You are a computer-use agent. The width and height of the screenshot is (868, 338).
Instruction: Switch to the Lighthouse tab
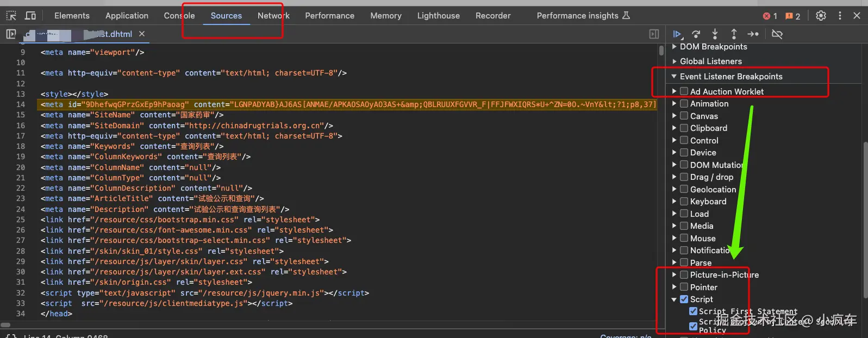438,16
